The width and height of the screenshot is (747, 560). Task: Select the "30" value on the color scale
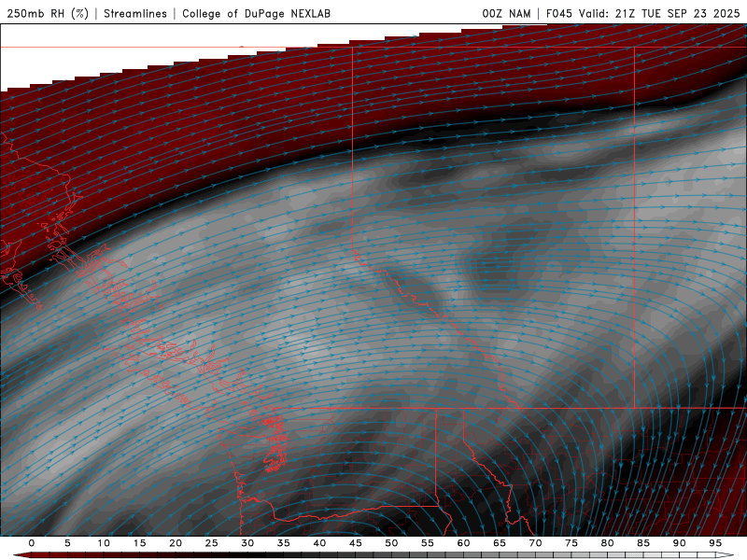tap(247, 543)
